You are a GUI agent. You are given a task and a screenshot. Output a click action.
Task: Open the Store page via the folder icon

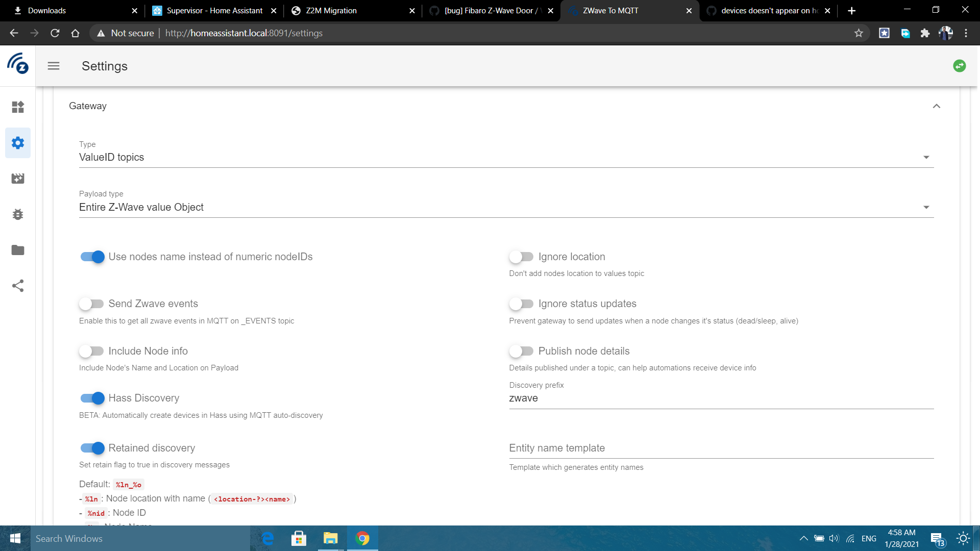[x=18, y=250]
